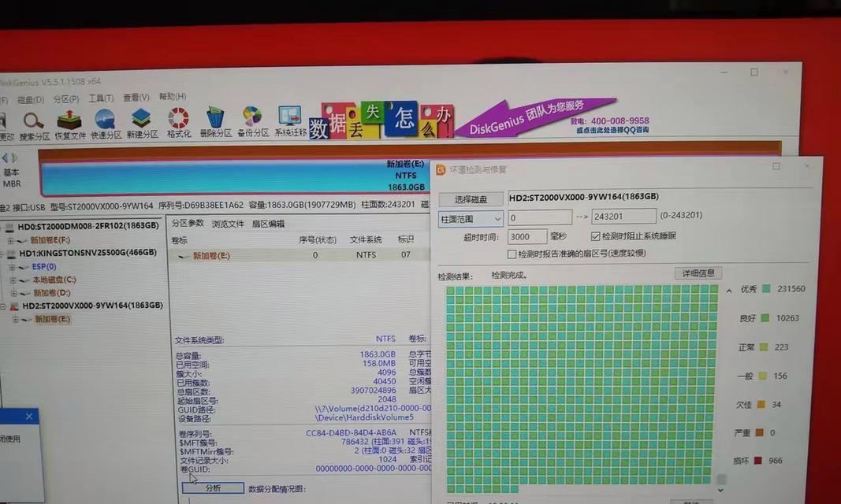The height and width of the screenshot is (504, 841).
Task: Expand the 本地磁盘(C:) tree node
Action: point(13,280)
